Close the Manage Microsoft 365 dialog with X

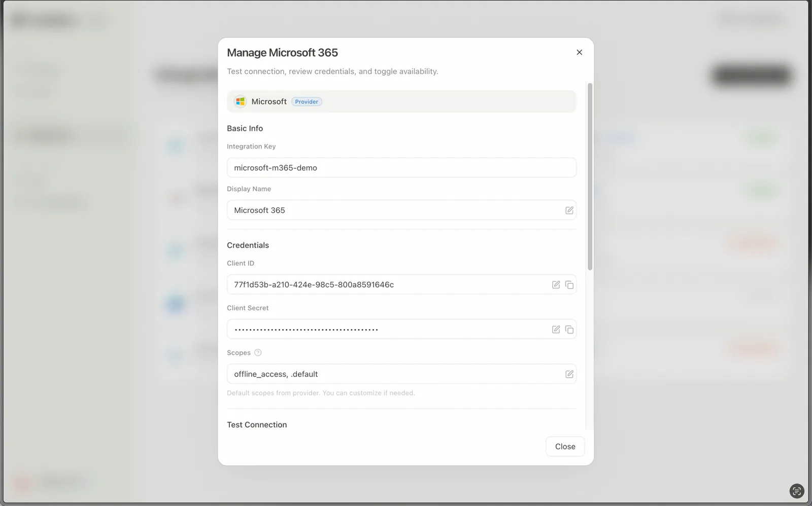coord(579,52)
